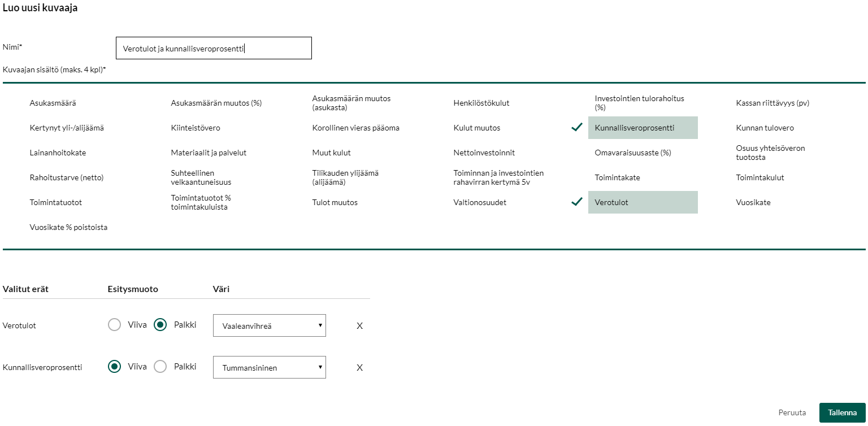868x426 pixels.
Task: Click the Nimi text input field
Action: [x=214, y=49]
